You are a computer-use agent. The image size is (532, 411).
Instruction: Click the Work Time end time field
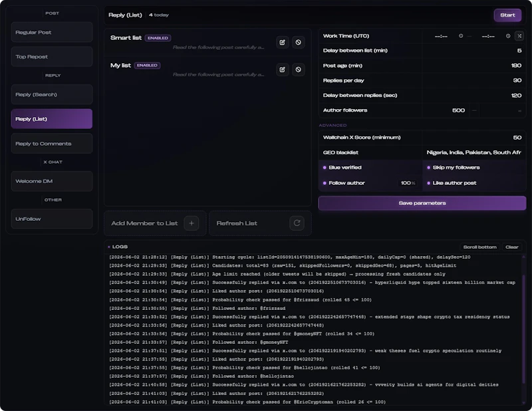[x=488, y=37]
